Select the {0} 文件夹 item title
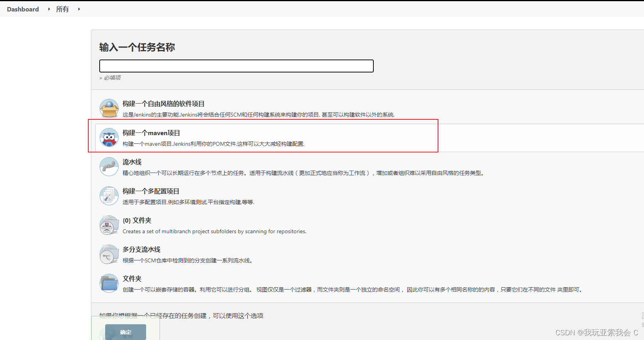This screenshot has height=340, width=644. tap(137, 220)
